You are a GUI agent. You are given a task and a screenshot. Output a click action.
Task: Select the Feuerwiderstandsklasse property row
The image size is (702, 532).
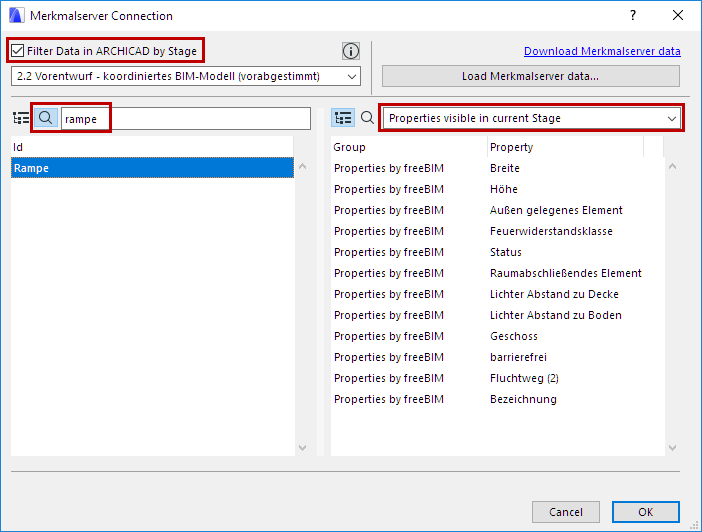click(551, 231)
